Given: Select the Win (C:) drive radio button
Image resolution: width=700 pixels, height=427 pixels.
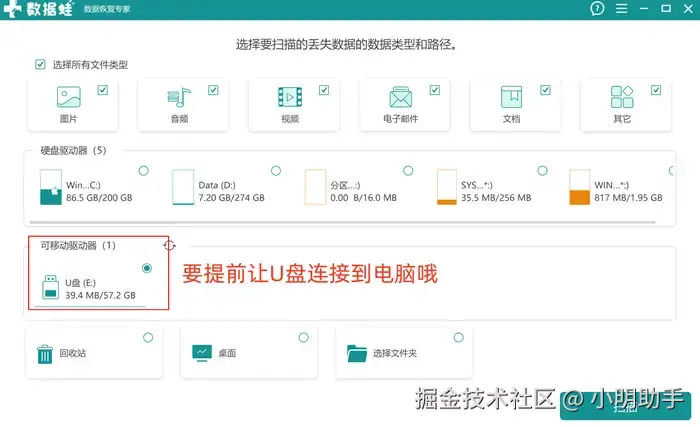Looking at the screenshot, I should (143, 171).
